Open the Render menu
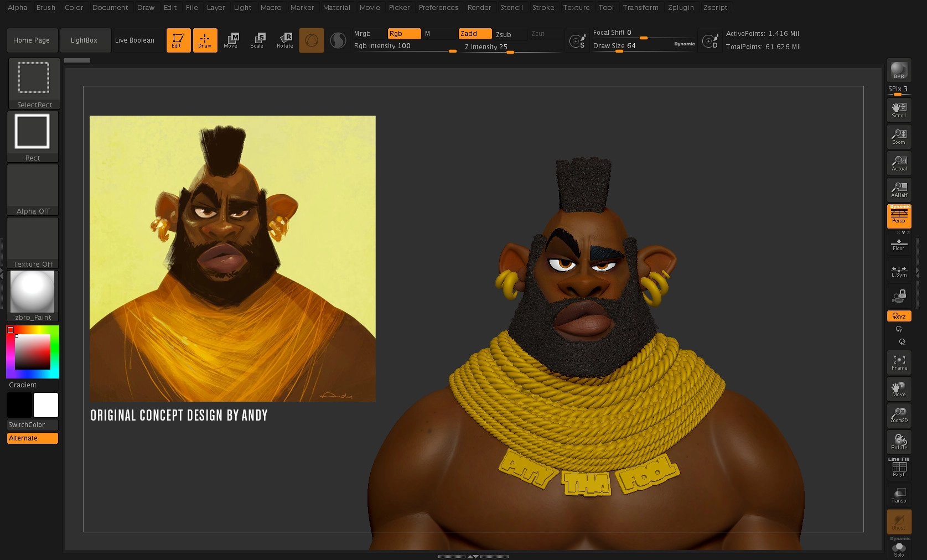This screenshot has height=560, width=927. 479,8
